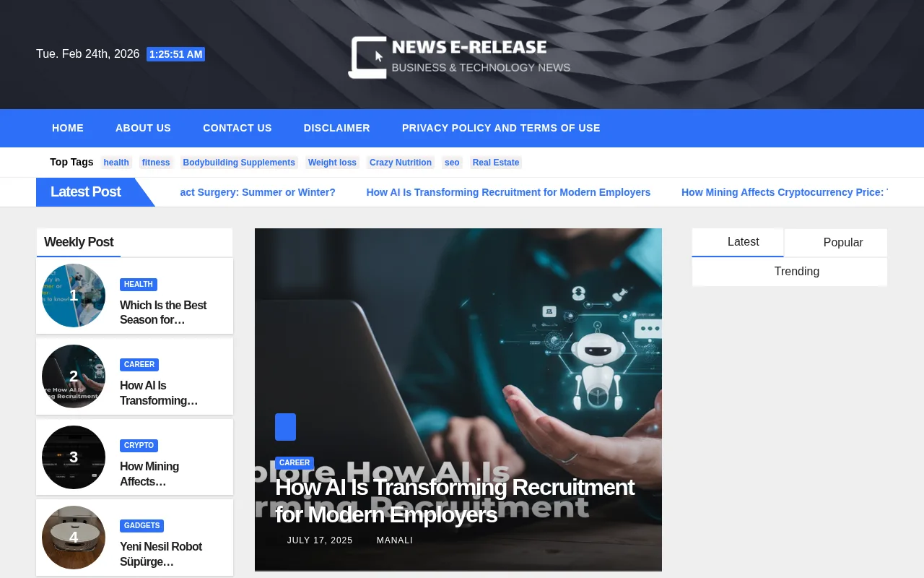Switch to the Trending tab
The image size is (924, 578).
click(796, 271)
